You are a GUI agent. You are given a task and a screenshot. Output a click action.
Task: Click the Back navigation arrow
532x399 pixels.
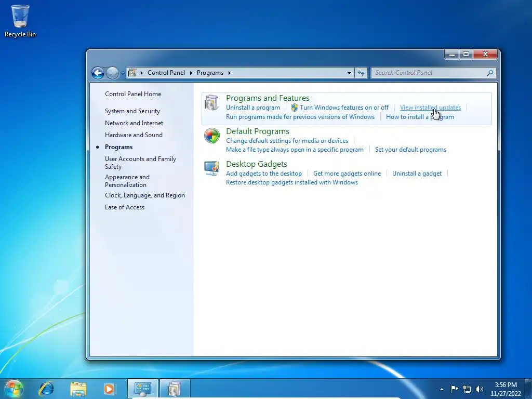[98, 73]
